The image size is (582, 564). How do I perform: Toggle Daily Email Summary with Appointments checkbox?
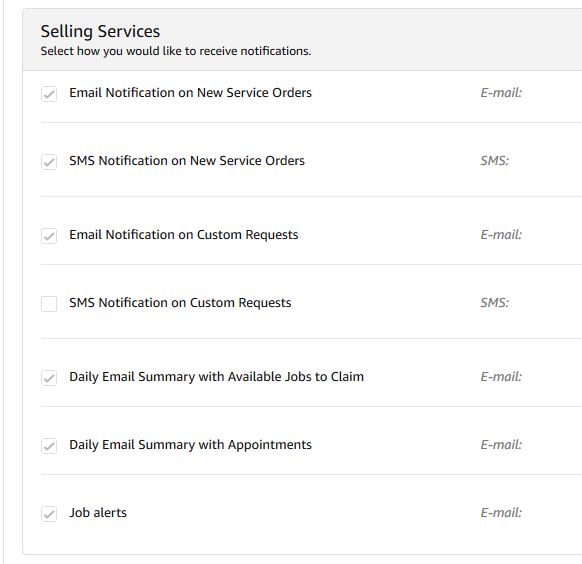pyautogui.click(x=49, y=446)
